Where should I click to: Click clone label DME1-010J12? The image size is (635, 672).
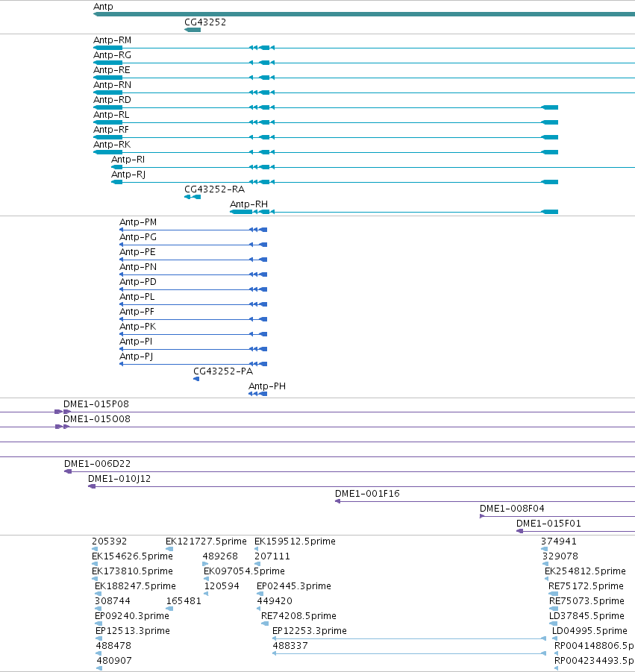pyautogui.click(x=119, y=479)
